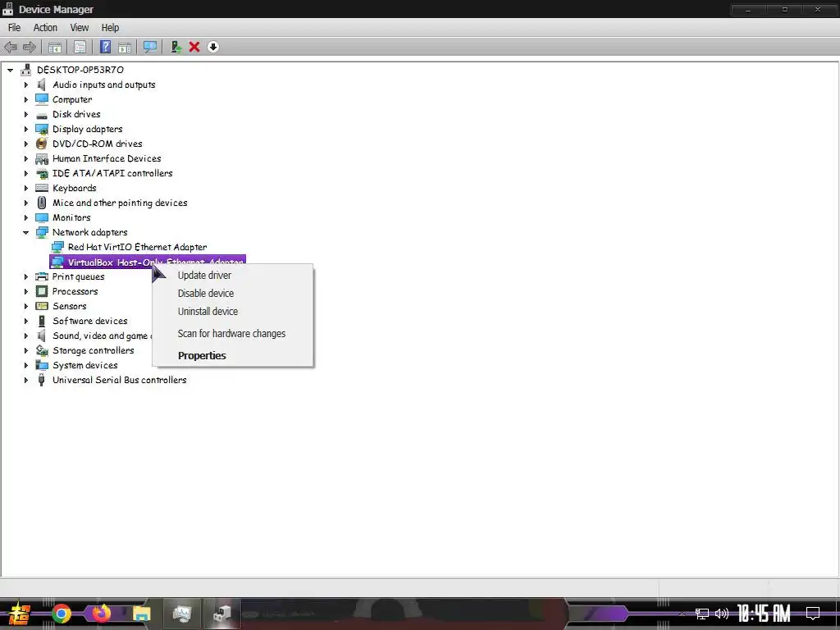Choose Update driver from context menu

coord(232,276)
